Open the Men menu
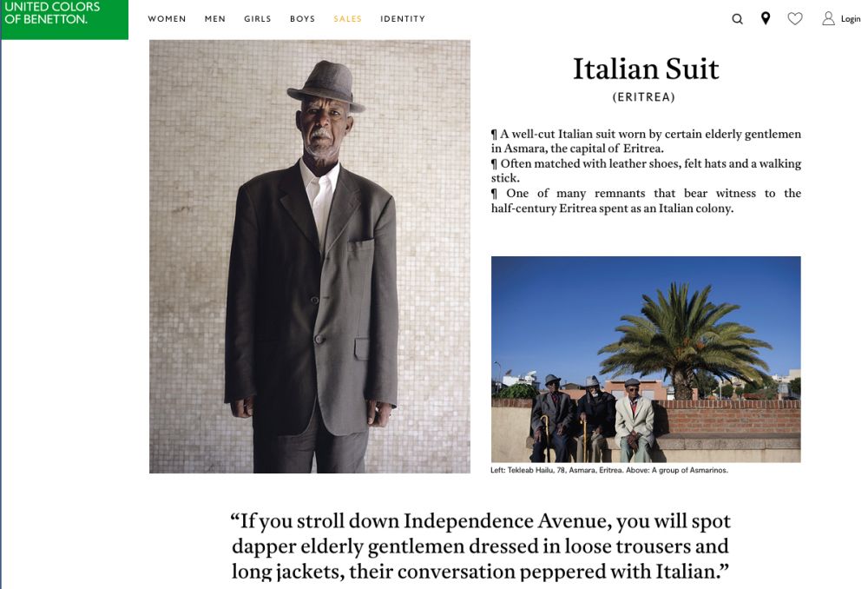868x589 pixels. pos(214,19)
